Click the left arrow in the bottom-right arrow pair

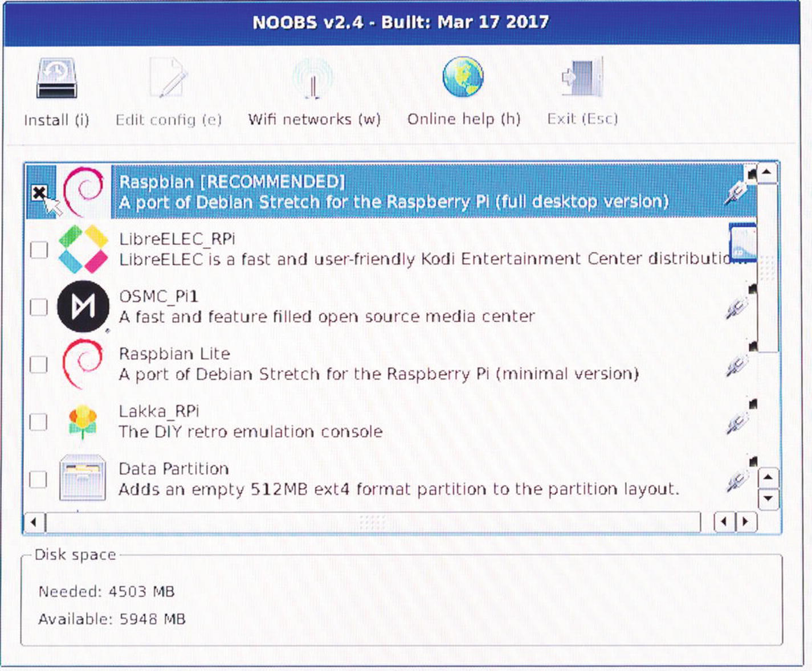(724, 522)
